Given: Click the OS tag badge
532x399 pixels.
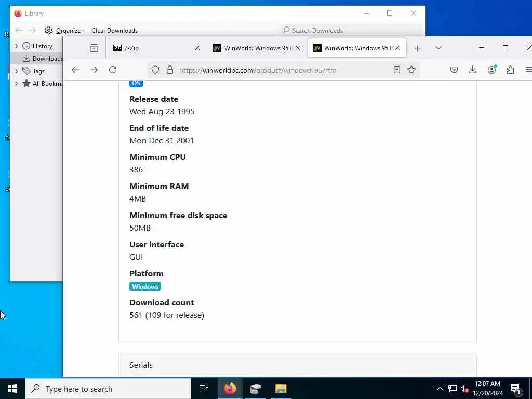Looking at the screenshot, I should tap(136, 83).
